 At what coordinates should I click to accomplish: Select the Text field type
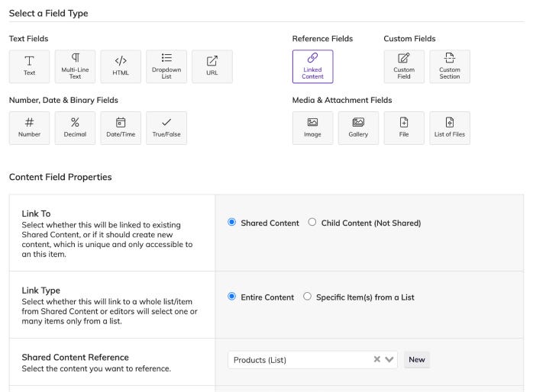[x=29, y=66]
